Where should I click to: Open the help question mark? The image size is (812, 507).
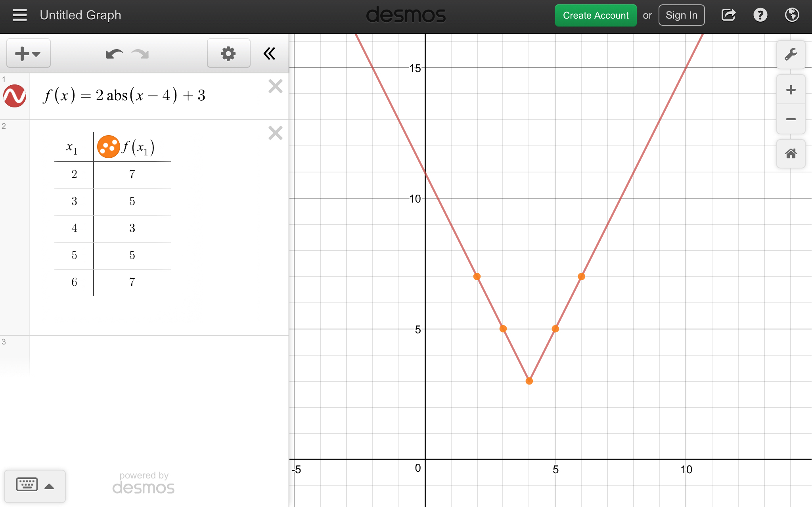coord(760,15)
